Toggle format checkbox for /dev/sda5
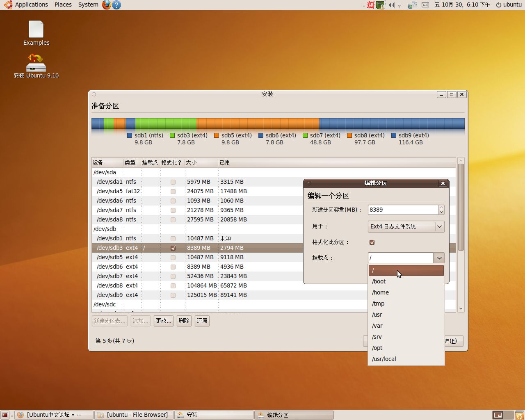Screen dimensions: 525x420 (x=173, y=192)
